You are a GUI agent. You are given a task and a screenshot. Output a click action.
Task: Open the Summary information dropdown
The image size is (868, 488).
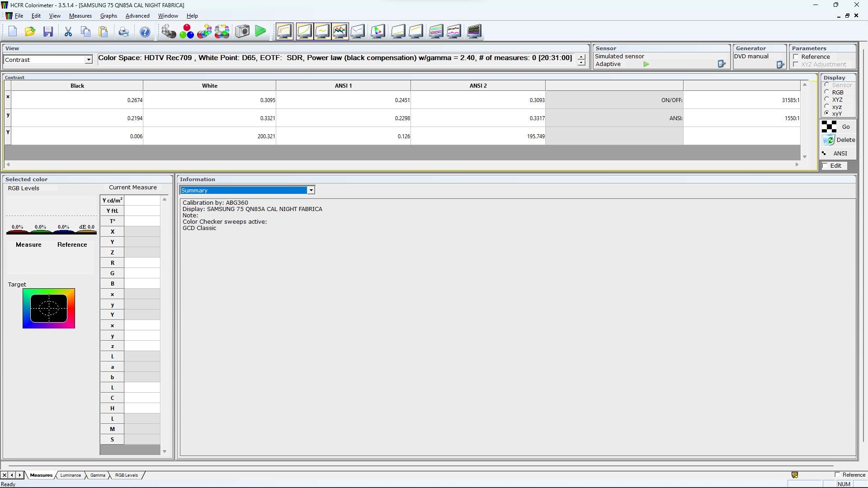tap(311, 190)
